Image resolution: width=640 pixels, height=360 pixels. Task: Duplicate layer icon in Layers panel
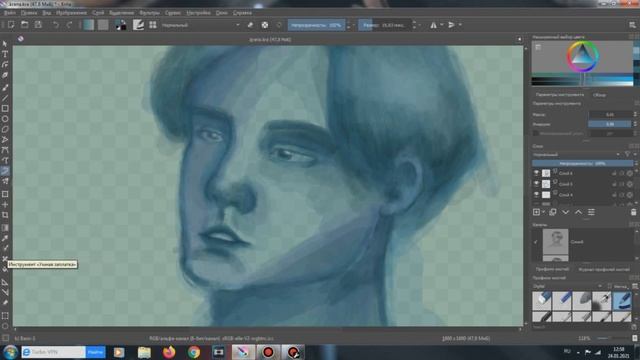(x=553, y=212)
